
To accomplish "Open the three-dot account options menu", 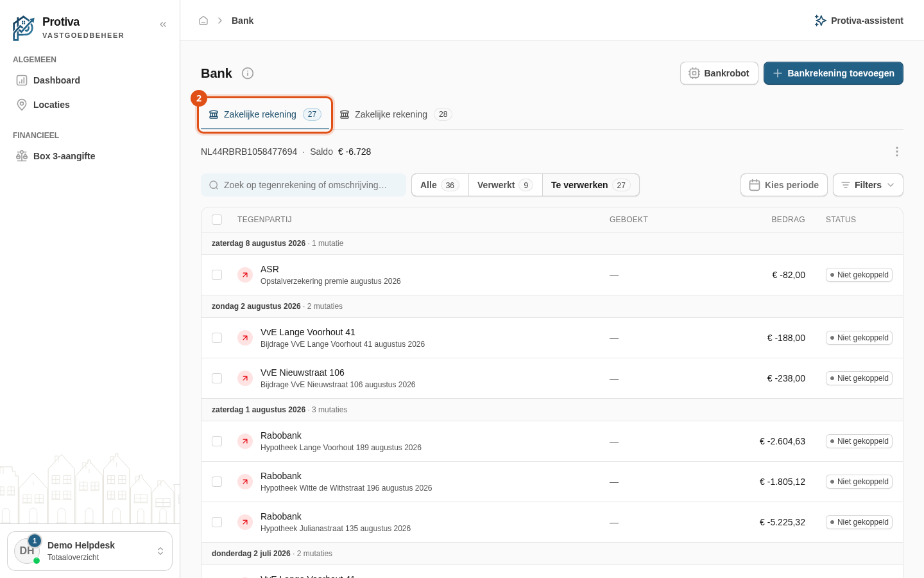I will pyautogui.click(x=897, y=152).
